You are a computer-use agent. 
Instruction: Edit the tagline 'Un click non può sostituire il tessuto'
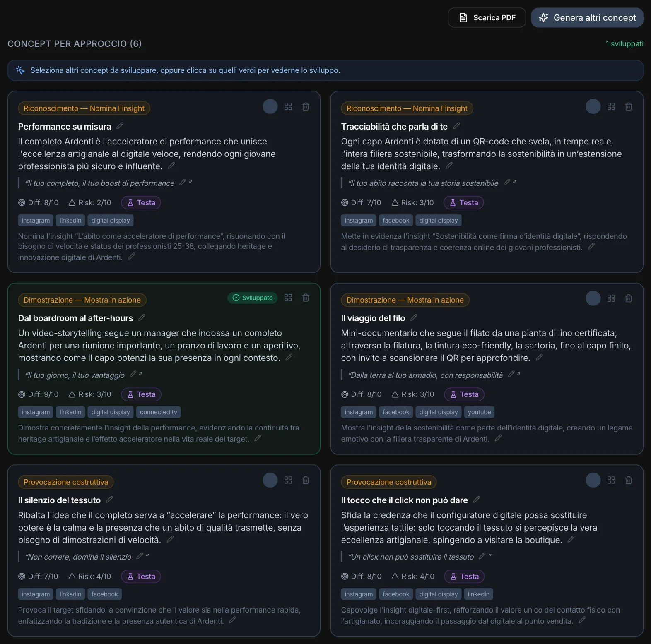click(482, 556)
